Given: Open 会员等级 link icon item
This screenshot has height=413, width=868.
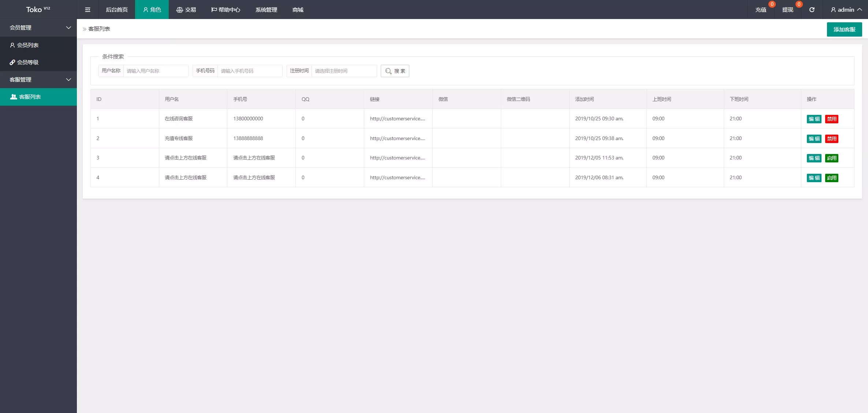Looking at the screenshot, I should coord(27,62).
